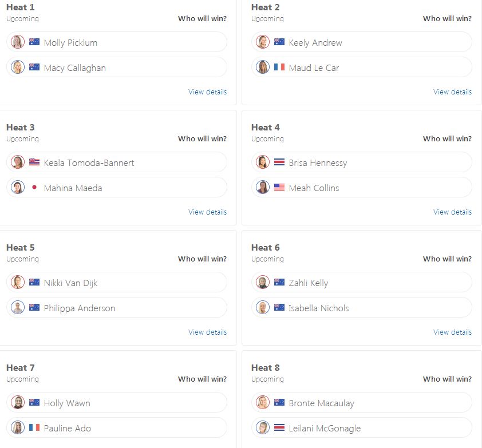The height and width of the screenshot is (448, 482).
Task: Click Zahli Kelly's avatar photo
Action: click(263, 282)
